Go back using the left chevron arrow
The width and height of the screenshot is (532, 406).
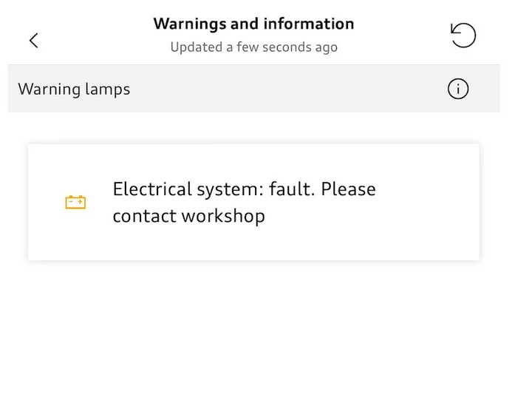(x=33, y=41)
